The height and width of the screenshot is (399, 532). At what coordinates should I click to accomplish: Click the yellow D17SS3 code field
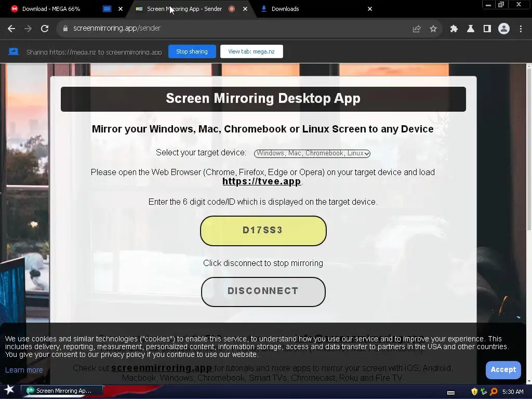[x=263, y=231]
